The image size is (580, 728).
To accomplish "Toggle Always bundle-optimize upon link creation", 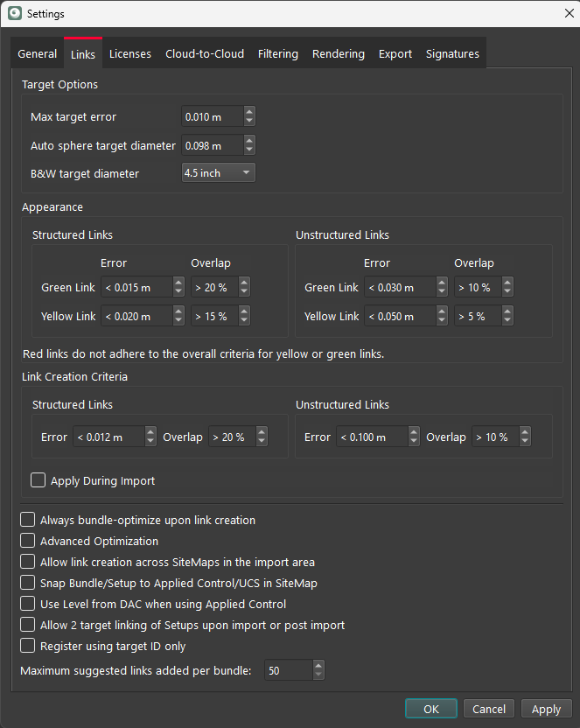I will point(28,520).
